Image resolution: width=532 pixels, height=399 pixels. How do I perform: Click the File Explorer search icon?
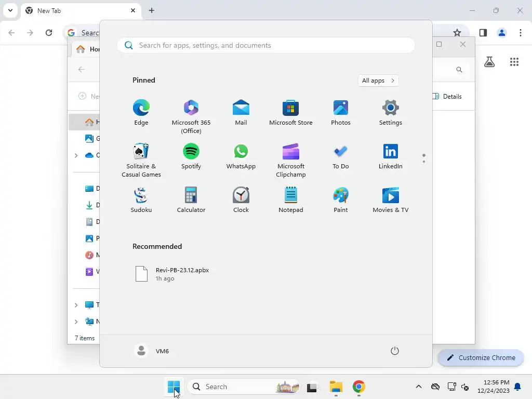(459, 70)
